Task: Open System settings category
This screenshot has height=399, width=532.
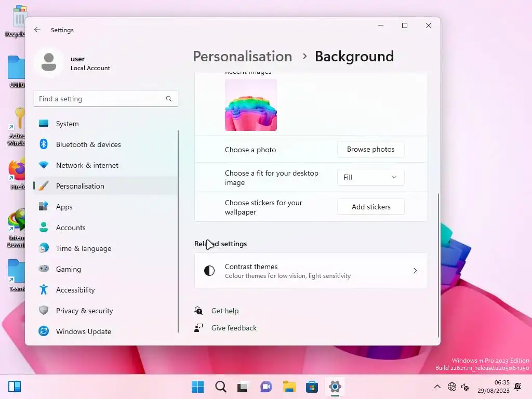Action: [x=106, y=124]
